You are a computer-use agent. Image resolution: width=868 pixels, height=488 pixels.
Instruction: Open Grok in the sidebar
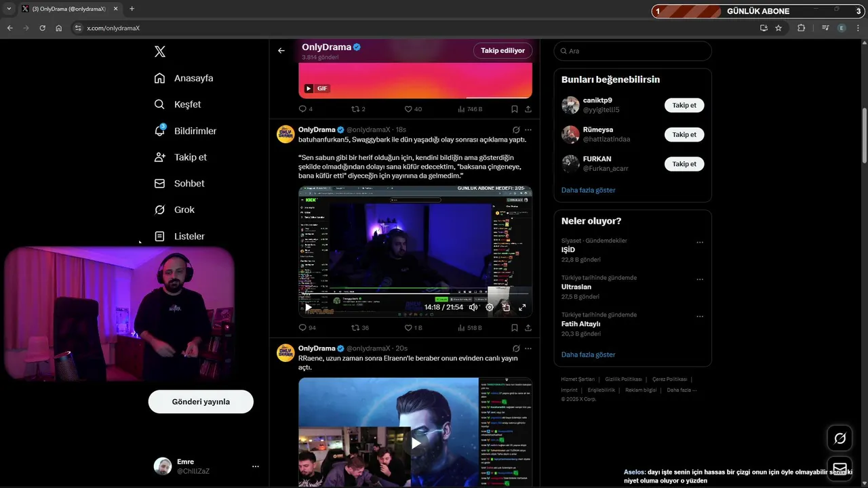click(x=174, y=210)
